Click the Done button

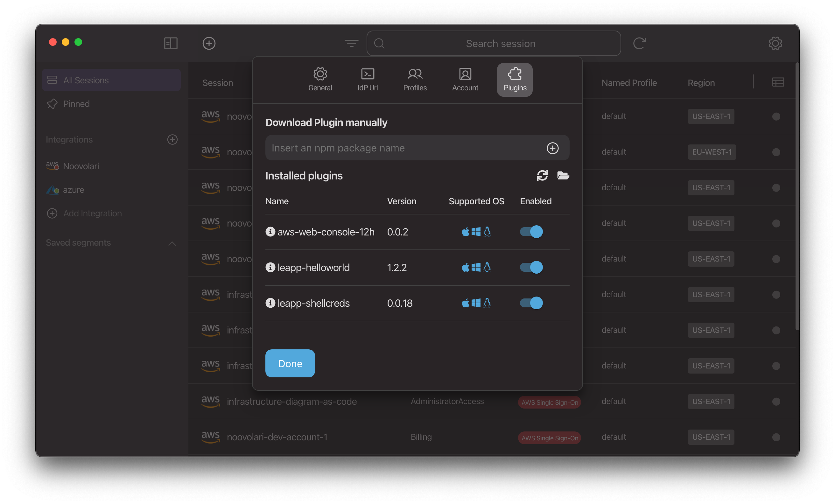tap(290, 363)
